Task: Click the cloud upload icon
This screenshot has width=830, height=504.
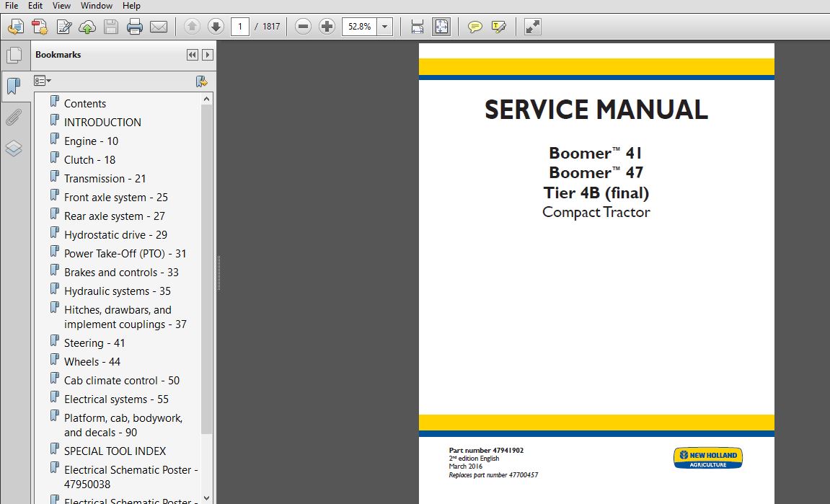Action: click(x=87, y=27)
